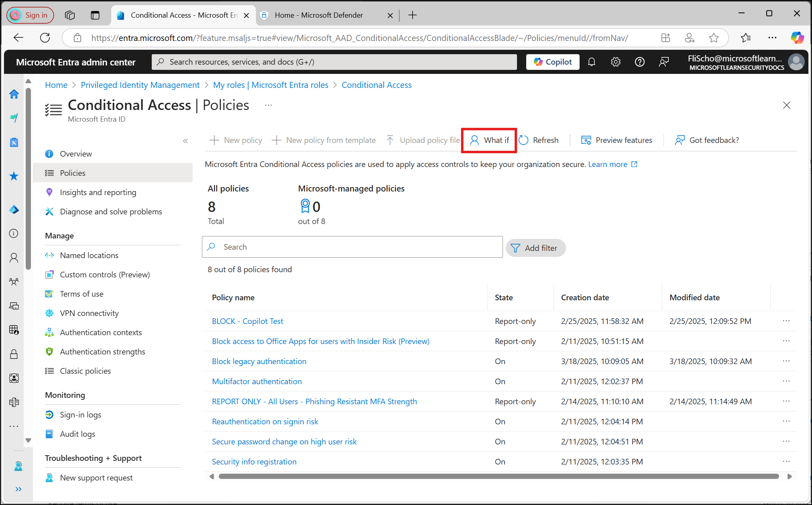Click the Favorites star in left rail
This screenshot has width=812, height=505.
point(14,176)
